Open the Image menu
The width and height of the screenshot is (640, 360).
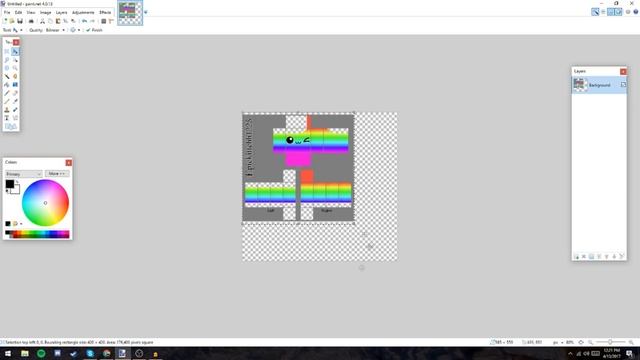tap(45, 12)
